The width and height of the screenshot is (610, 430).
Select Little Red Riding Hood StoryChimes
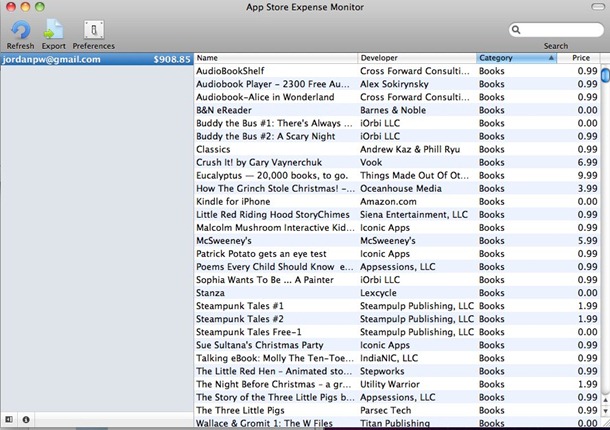click(397, 214)
